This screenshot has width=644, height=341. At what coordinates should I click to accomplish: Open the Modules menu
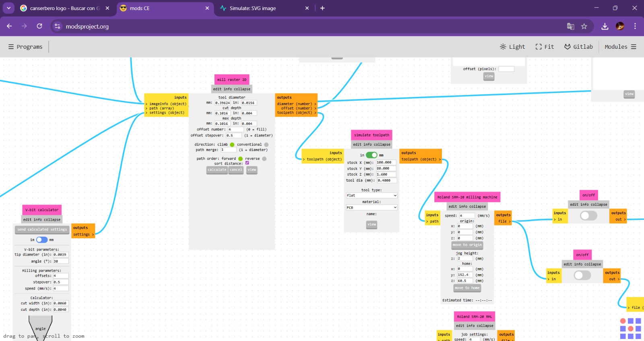coord(620,47)
